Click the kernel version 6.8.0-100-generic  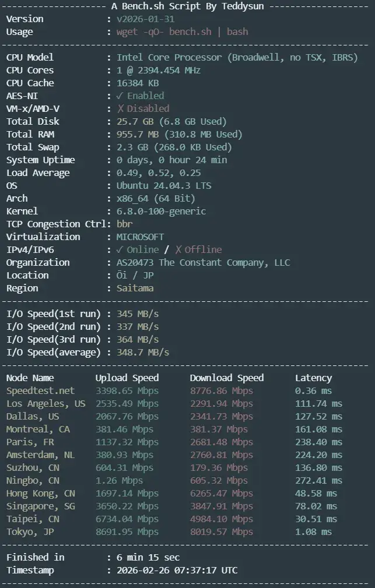[x=161, y=211]
